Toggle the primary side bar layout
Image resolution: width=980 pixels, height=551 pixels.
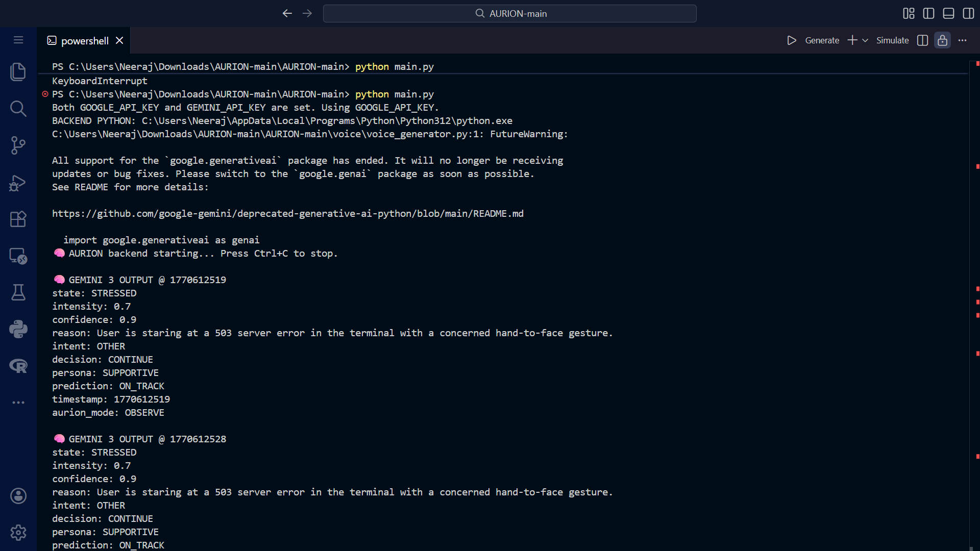[928, 13]
